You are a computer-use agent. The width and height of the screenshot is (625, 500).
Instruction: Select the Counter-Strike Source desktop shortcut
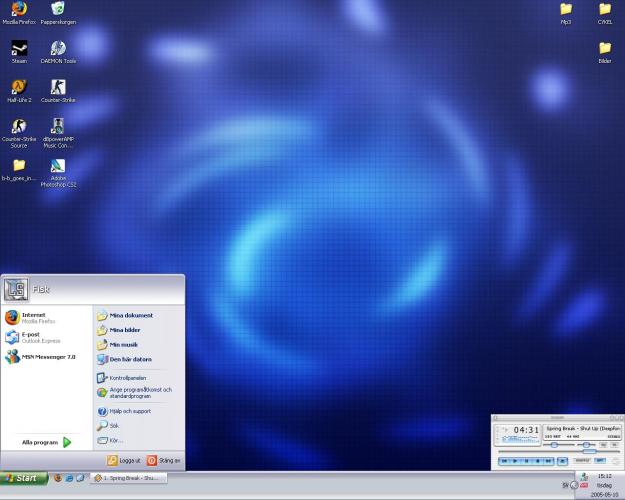tap(19, 126)
